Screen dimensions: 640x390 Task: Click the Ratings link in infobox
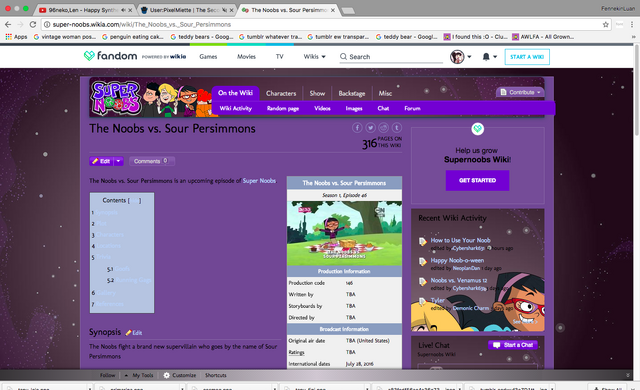296,352
